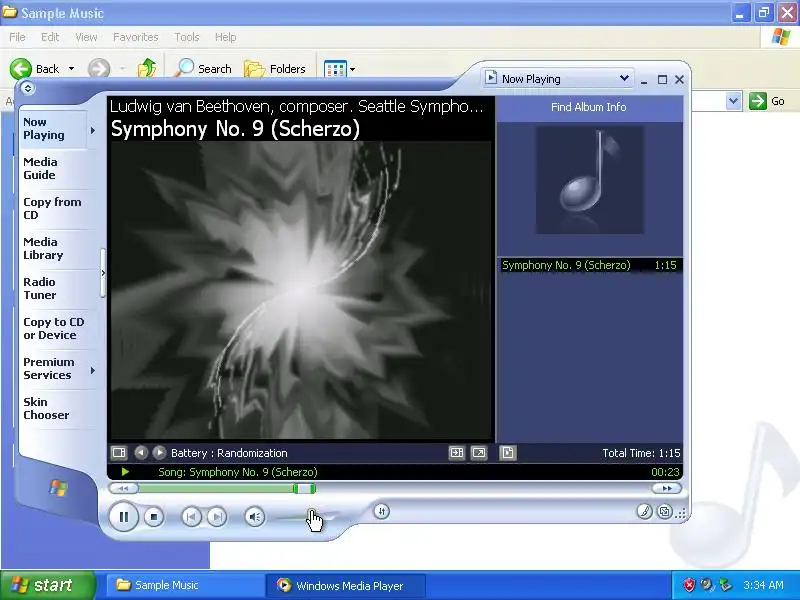Open the Back history dropdown arrow
Screen dimensions: 800x600
coord(71,69)
